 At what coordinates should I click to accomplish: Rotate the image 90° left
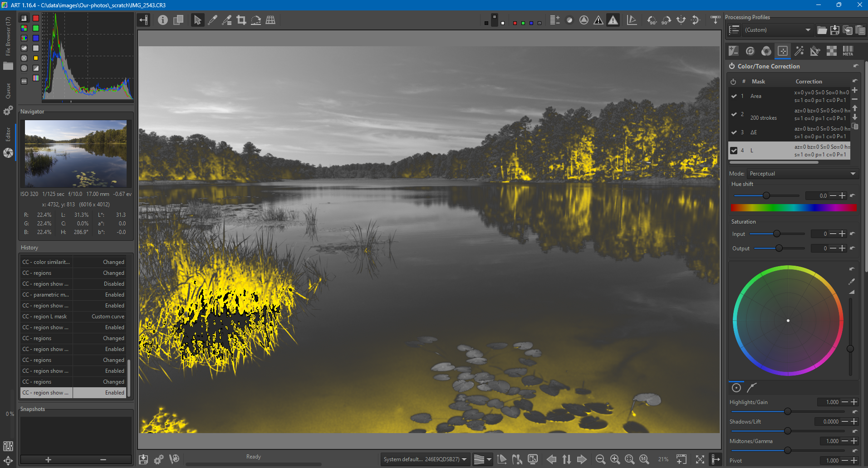point(652,20)
